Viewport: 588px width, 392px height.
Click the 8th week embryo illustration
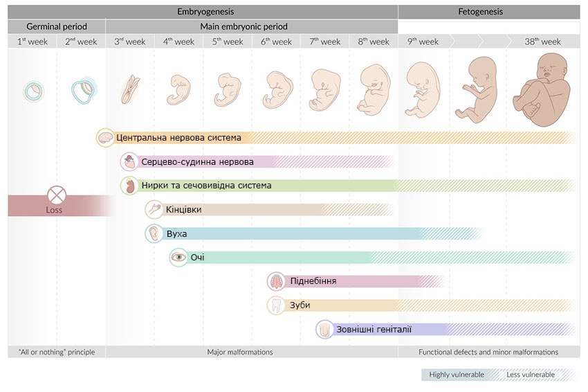[374, 89]
